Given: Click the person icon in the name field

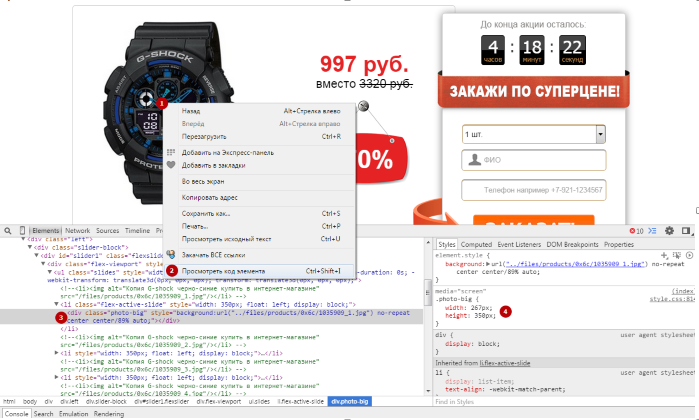Looking at the screenshot, I should click(x=471, y=162).
